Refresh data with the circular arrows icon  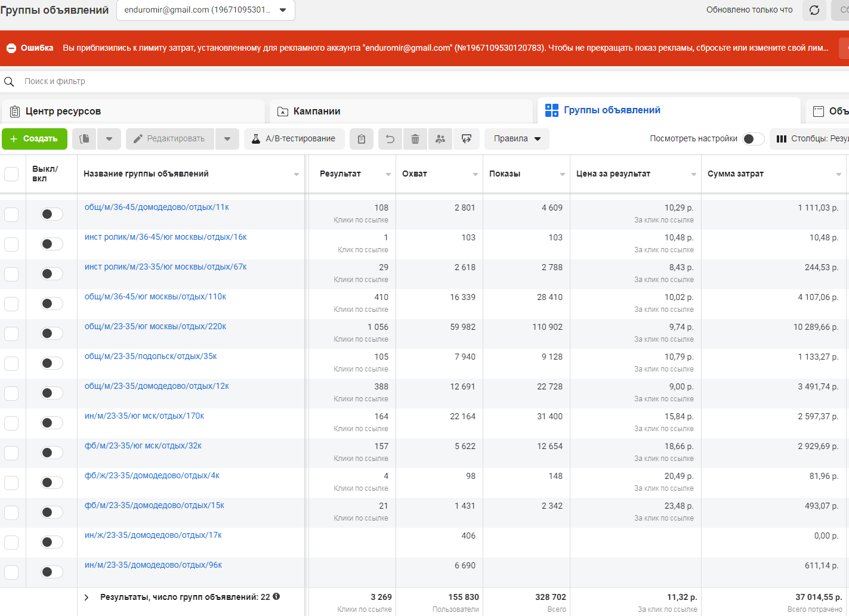(x=814, y=10)
